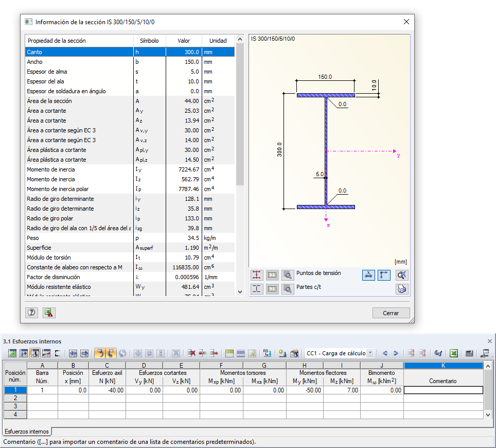Toggle numbering for stress points
The width and height of the screenshot is (496, 448).
[x=272, y=275]
